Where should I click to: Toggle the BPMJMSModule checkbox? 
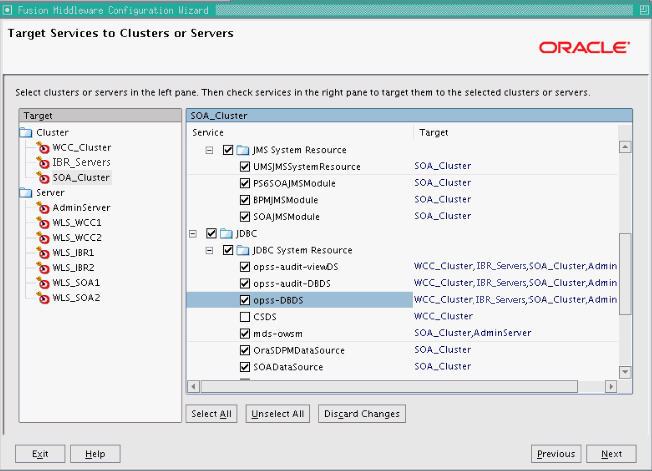245,200
